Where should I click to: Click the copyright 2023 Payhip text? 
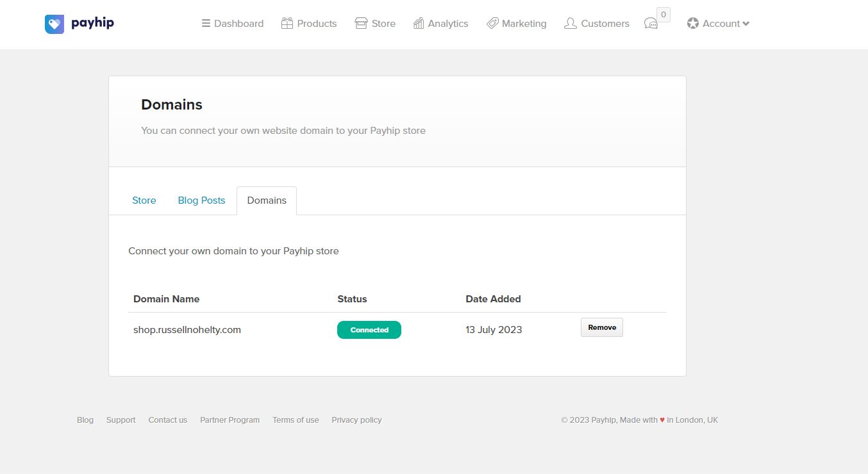[x=639, y=420]
